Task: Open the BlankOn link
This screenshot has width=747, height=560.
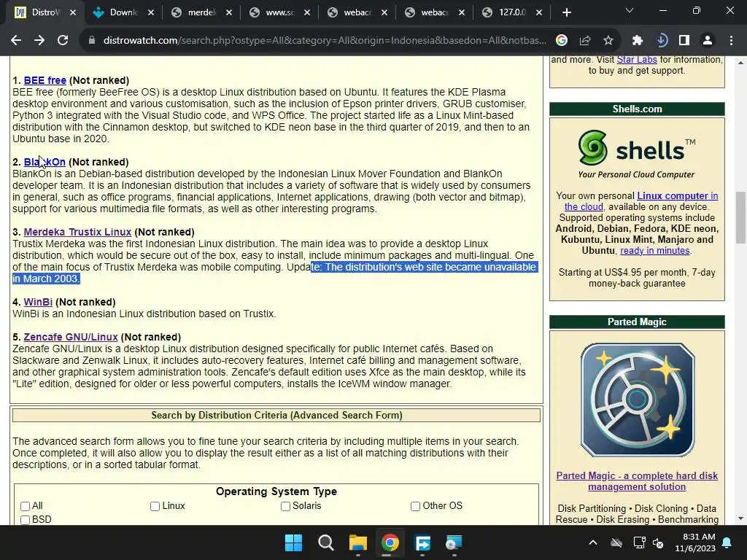Action: coord(44,162)
